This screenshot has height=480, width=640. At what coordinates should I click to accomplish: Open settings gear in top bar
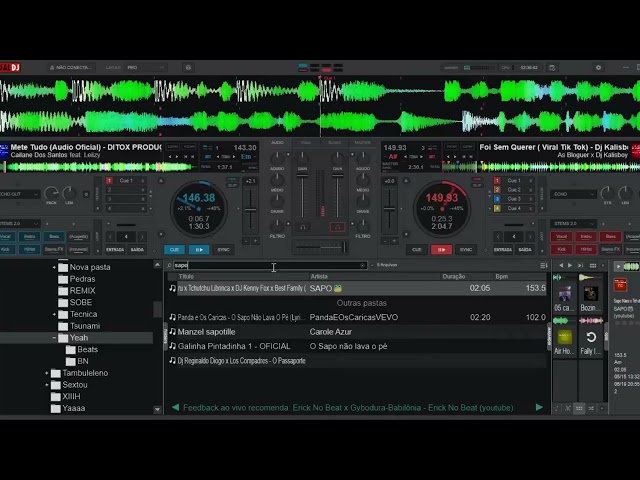pos(598,67)
